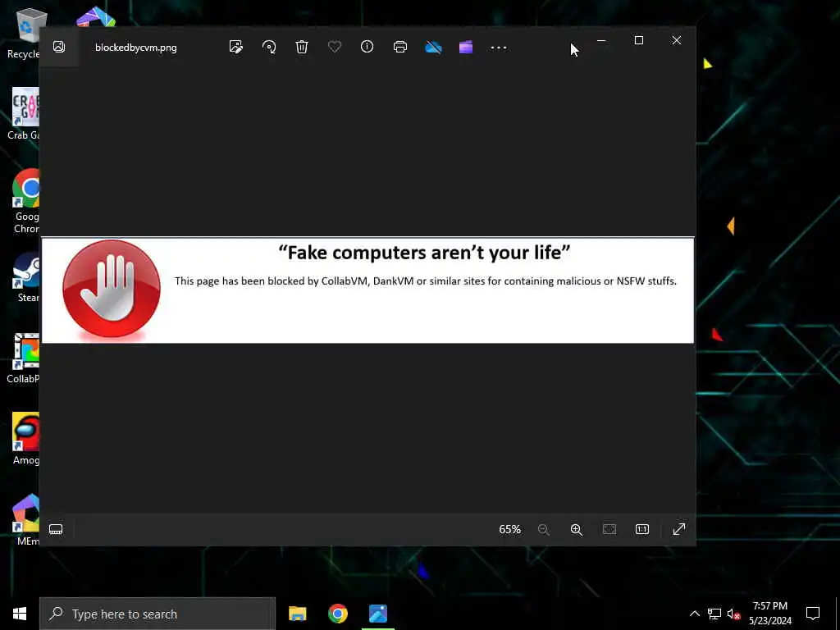Click the Photos app taskbar icon
840x630 pixels.
378,614
